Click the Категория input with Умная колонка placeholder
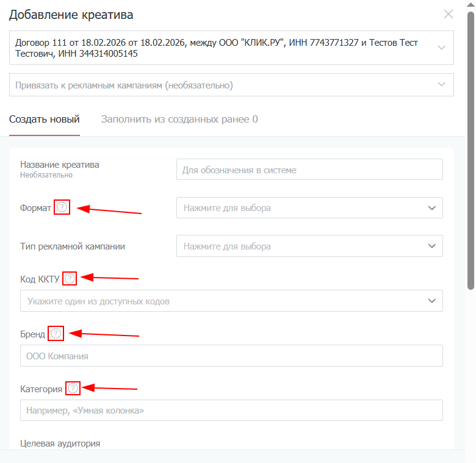The image size is (476, 463). [231, 410]
